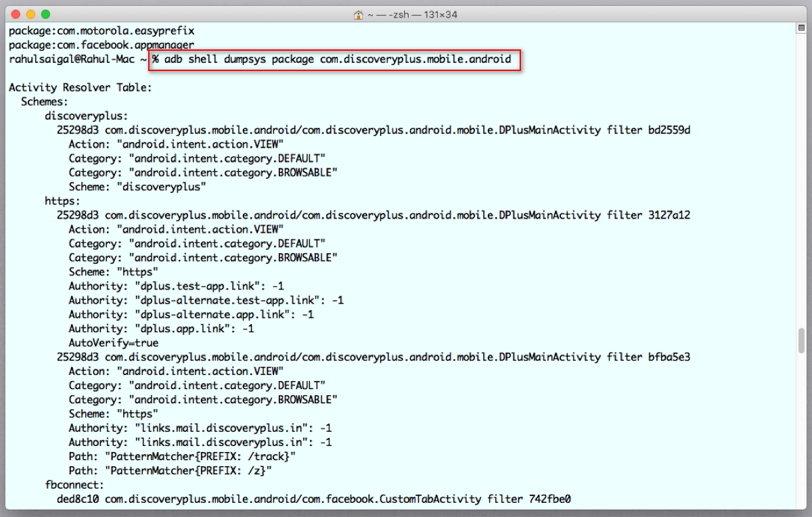Screen dimensions: 812x517
Task: Click Path 'PatternMatcher{PREFIX: /track}' line
Action: [x=182, y=457]
